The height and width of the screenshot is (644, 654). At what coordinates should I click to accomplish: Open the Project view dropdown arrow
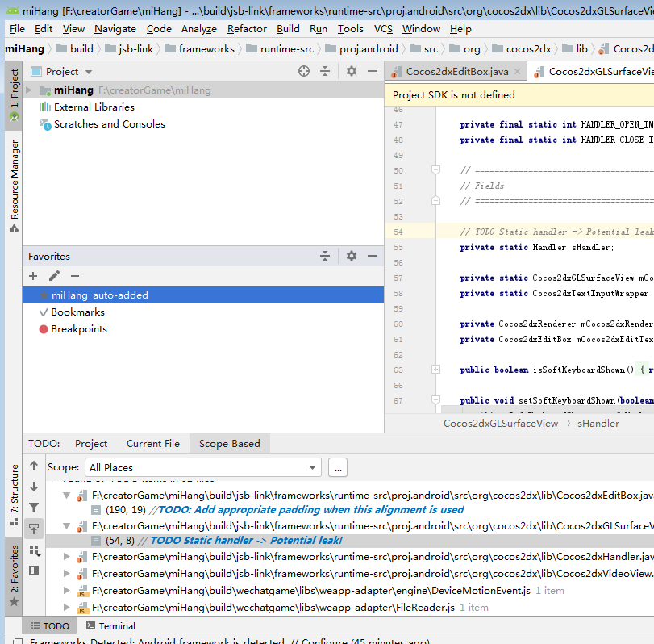[x=89, y=72]
